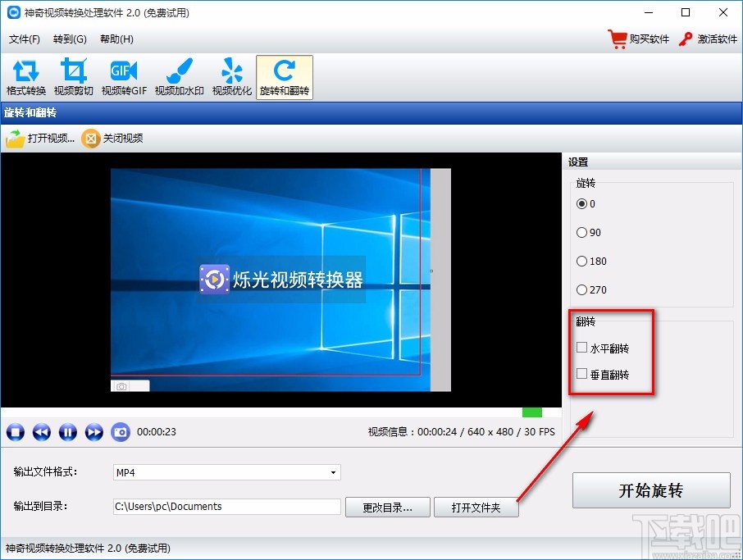743x560 pixels.
Task: Open the 格式转换 format conversion tool
Action: tap(26, 77)
